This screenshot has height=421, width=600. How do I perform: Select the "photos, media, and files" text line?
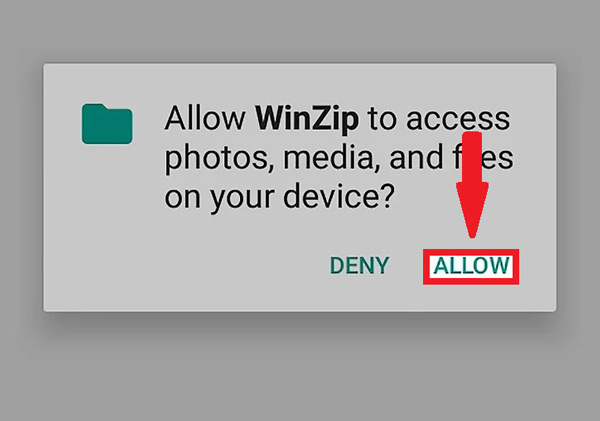click(339, 157)
